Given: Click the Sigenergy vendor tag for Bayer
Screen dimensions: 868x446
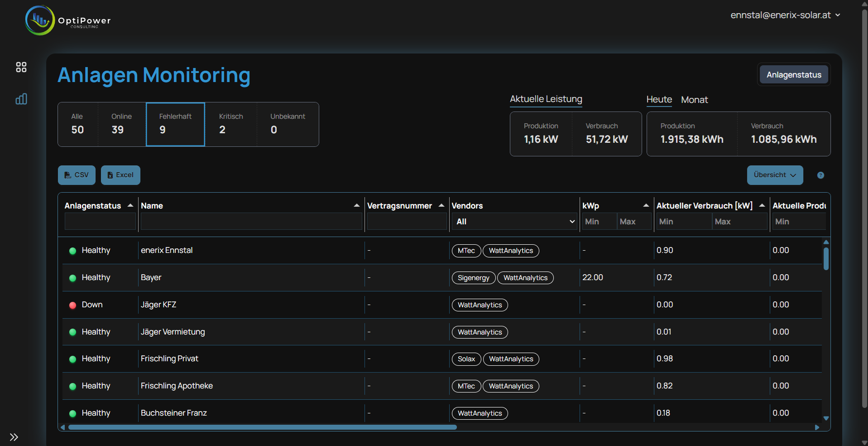Looking at the screenshot, I should (x=473, y=278).
